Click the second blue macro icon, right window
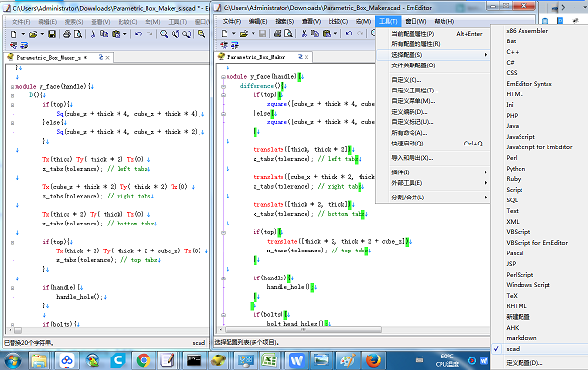 235,45
